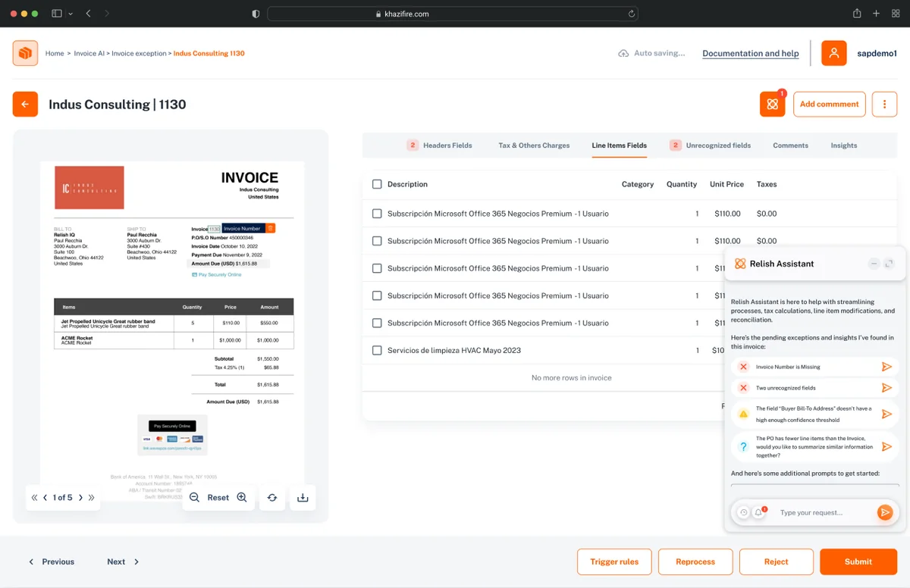Image resolution: width=910 pixels, height=588 pixels.
Task: Reload the page in address bar
Action: (x=631, y=14)
